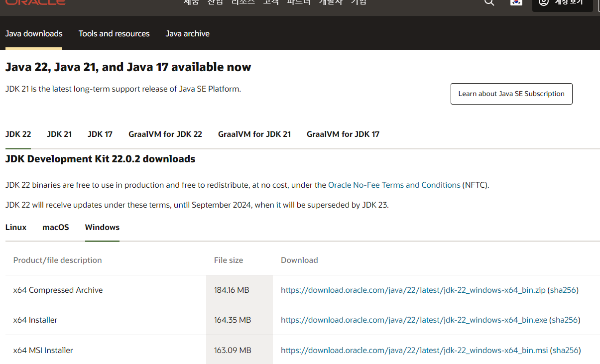Image resolution: width=600 pixels, height=364 pixels.
Task: Open sha256 link for the zip archive
Action: (563, 290)
